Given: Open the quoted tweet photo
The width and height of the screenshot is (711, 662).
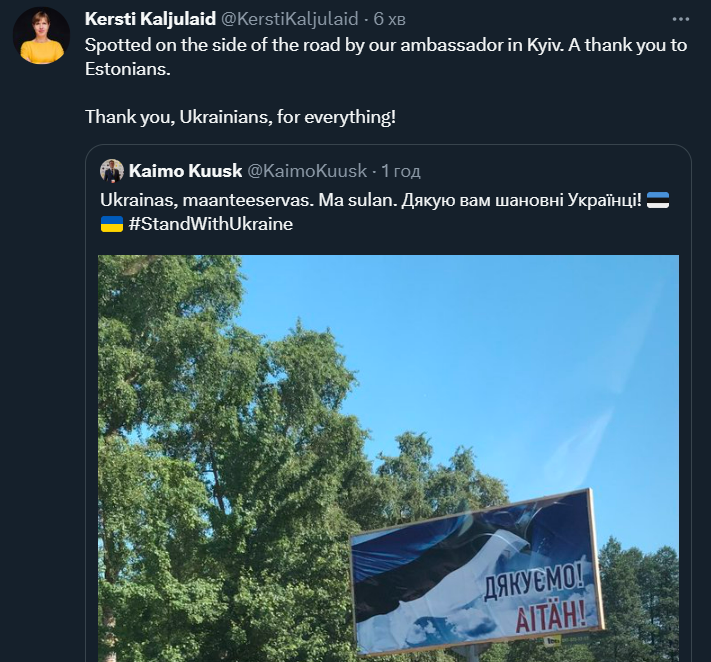Looking at the screenshot, I should [x=389, y=458].
